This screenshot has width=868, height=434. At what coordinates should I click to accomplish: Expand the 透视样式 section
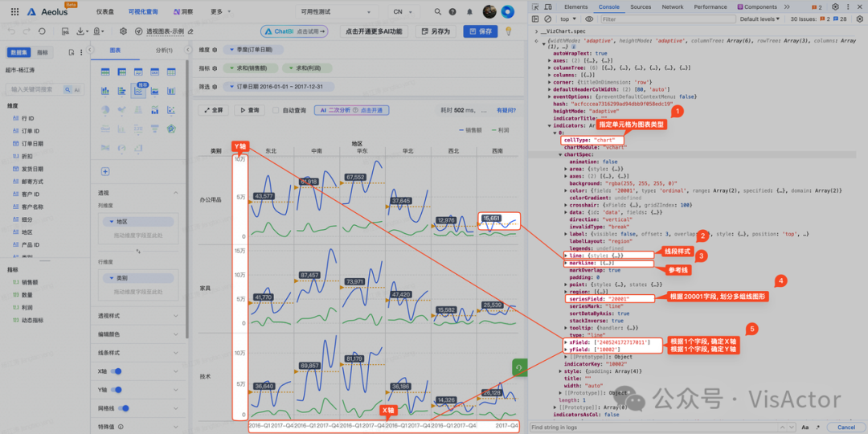coord(137,316)
